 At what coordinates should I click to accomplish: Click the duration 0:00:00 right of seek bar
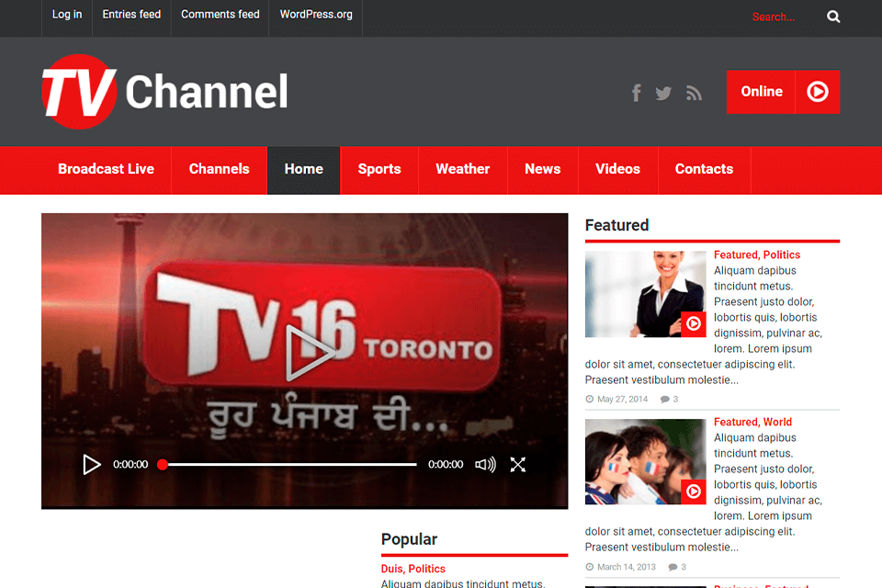pos(446,464)
